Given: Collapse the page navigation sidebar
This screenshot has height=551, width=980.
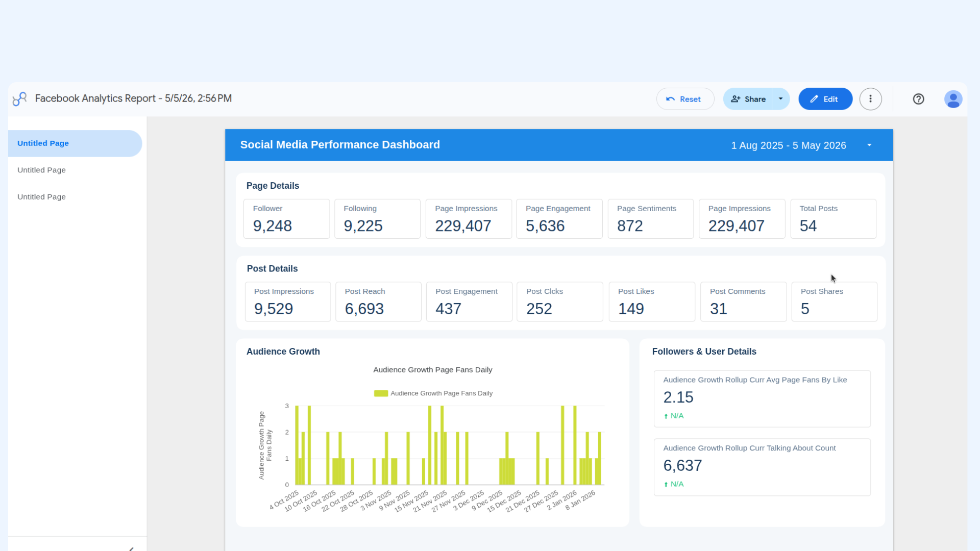Looking at the screenshot, I should pyautogui.click(x=131, y=548).
